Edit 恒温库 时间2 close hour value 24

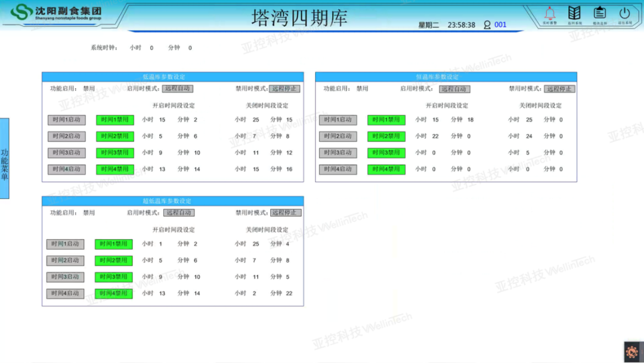coord(529,136)
